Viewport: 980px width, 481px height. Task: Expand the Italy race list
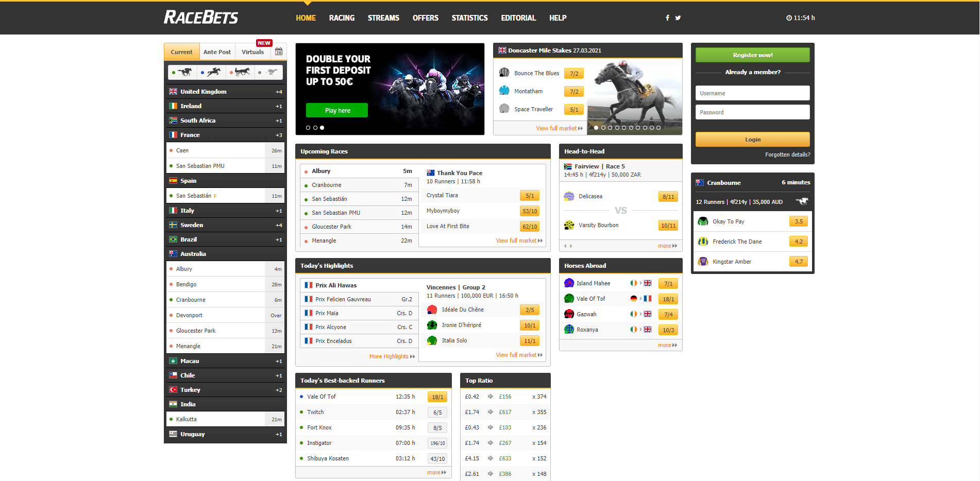coord(225,211)
